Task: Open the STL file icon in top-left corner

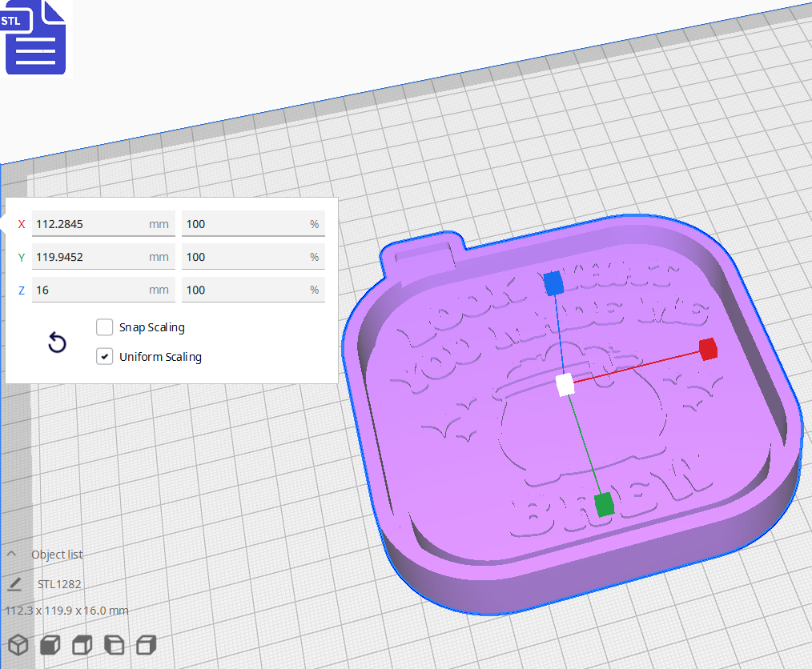Action: pos(34,37)
